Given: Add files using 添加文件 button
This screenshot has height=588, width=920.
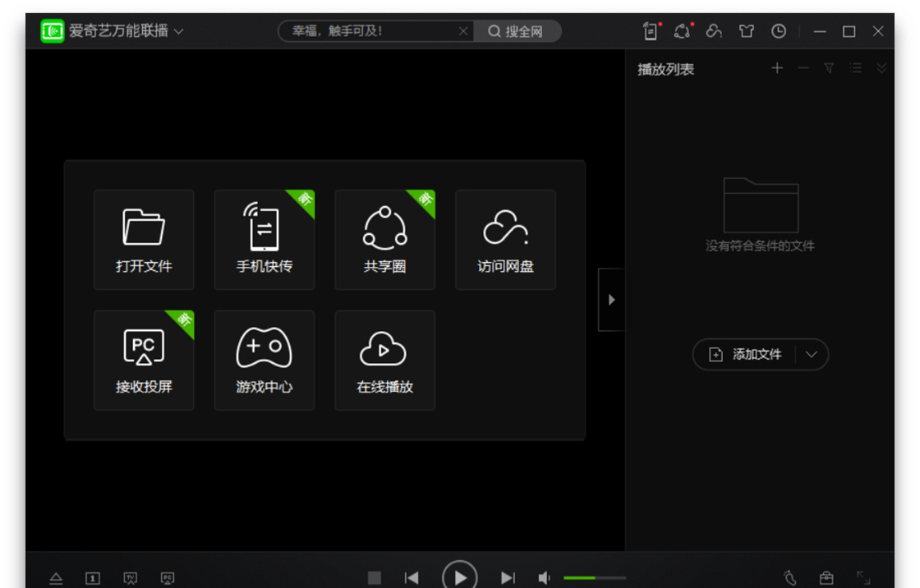Looking at the screenshot, I should tap(752, 354).
